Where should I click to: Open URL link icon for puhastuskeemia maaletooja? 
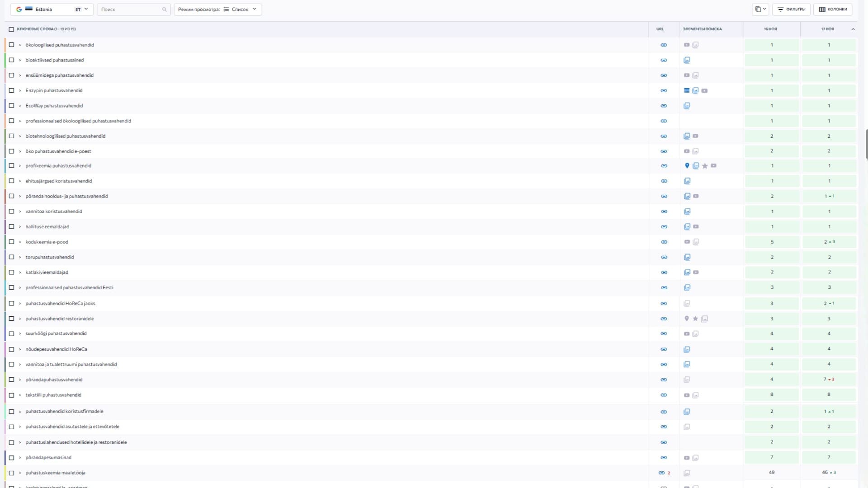661,473
